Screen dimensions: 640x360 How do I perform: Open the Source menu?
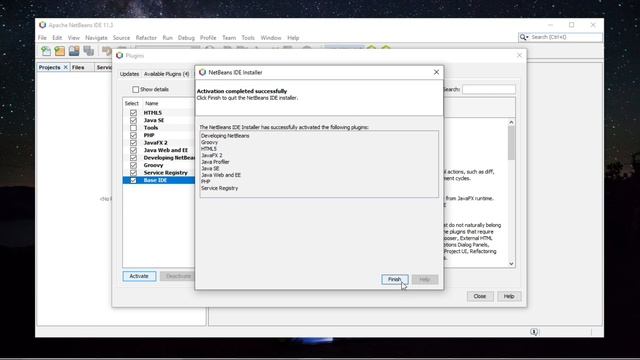pyautogui.click(x=121, y=38)
